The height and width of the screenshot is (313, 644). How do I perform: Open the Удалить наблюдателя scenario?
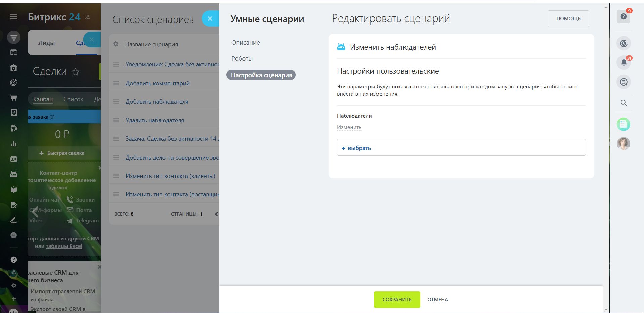155,120
